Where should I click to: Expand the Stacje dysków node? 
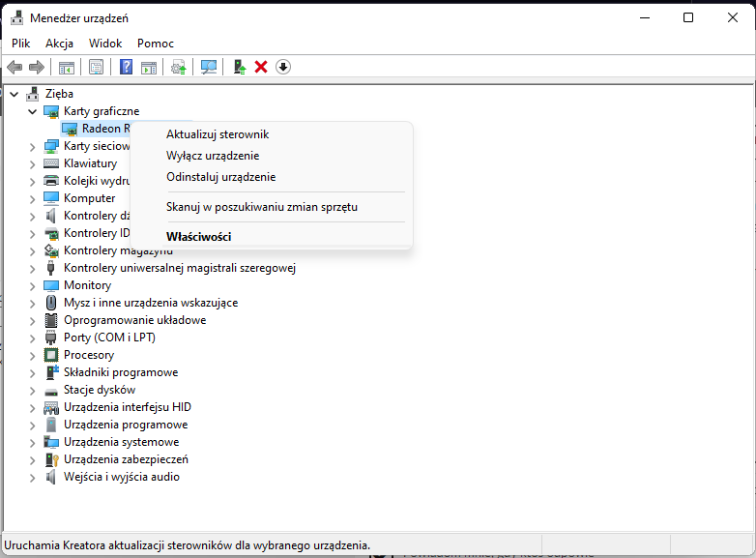(x=32, y=390)
